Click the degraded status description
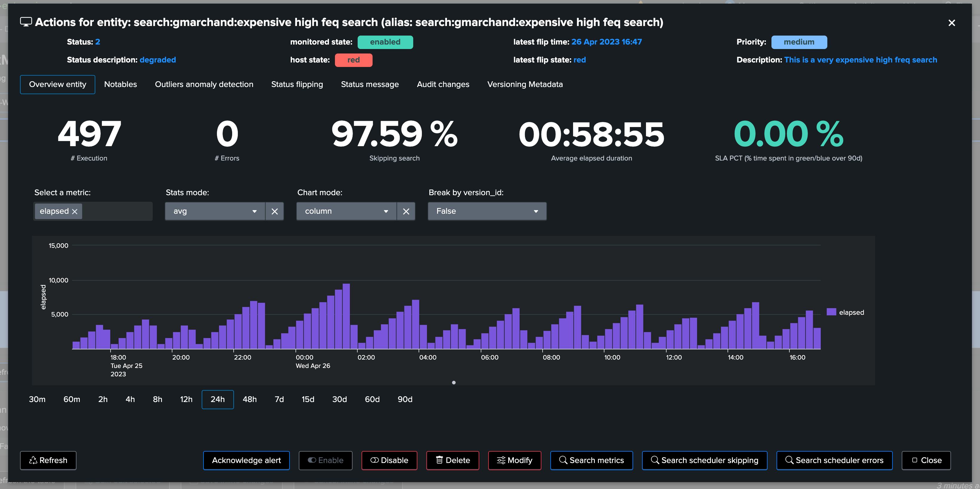The height and width of the screenshot is (489, 980). (157, 60)
